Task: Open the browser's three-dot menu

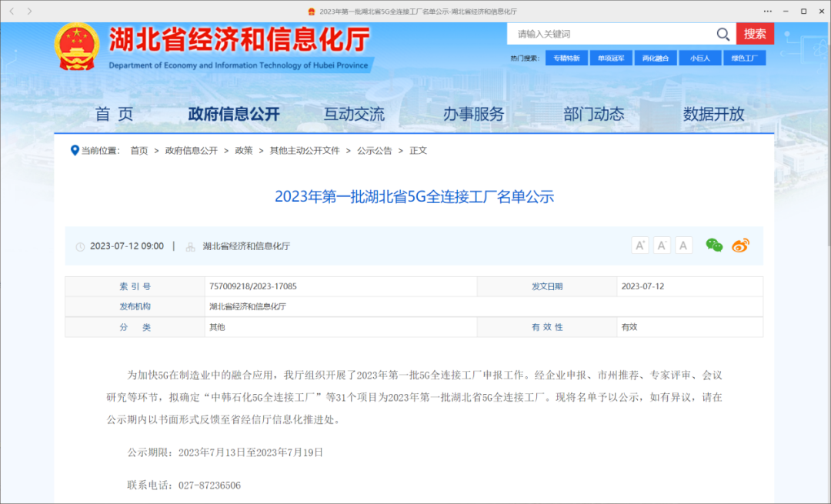Action: (x=768, y=11)
